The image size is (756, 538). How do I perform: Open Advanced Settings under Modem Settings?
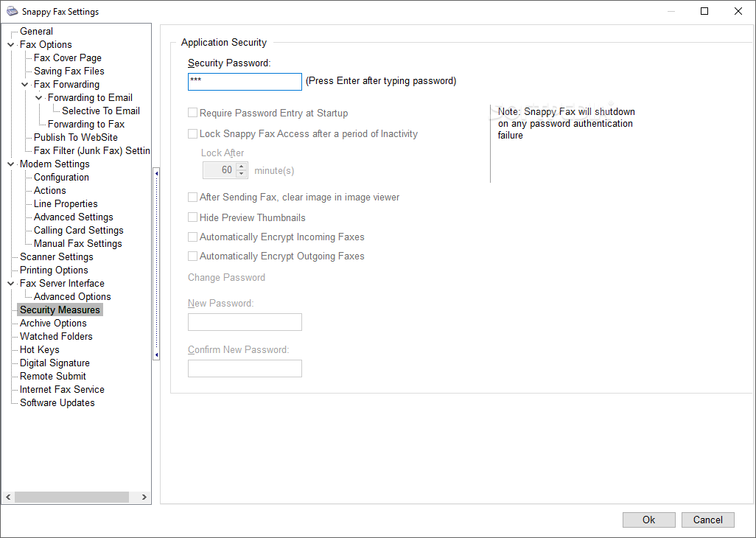click(73, 217)
